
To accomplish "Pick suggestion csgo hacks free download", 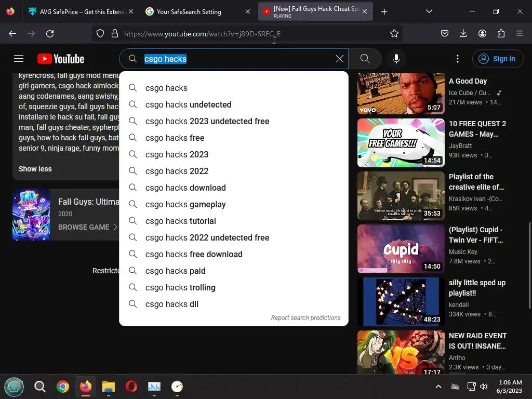I will [234, 254].
